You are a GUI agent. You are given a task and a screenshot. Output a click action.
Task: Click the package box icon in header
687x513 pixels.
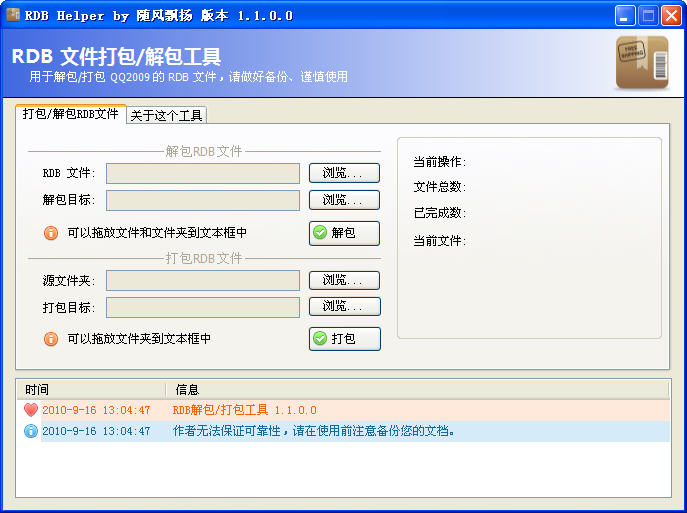point(641,62)
